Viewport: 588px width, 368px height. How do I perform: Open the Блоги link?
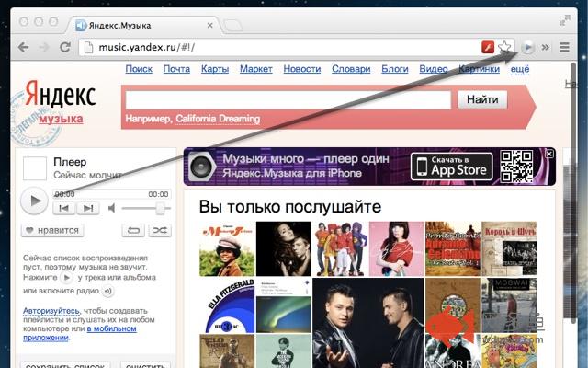point(395,69)
